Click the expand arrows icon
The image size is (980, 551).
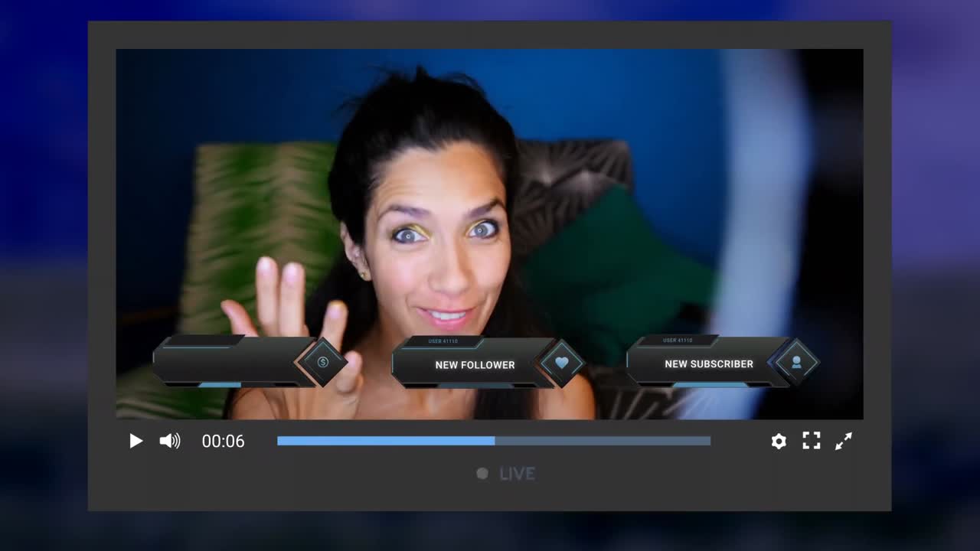click(844, 441)
